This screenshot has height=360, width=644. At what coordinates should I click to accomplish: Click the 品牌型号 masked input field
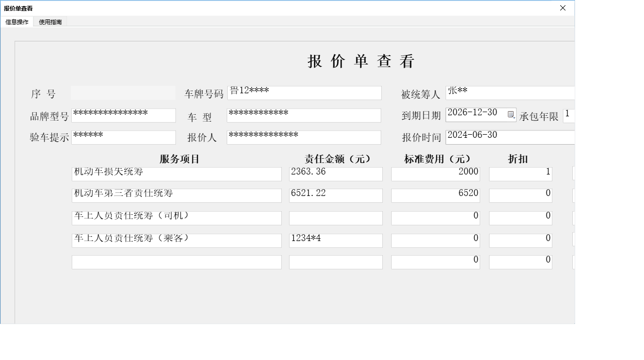coord(124,115)
